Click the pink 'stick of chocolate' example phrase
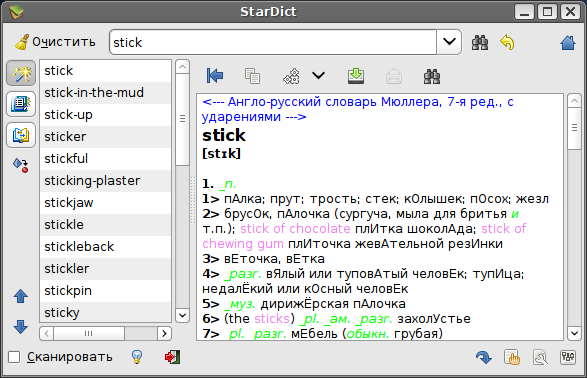Screen dimensions: 587x378 (x=295, y=229)
